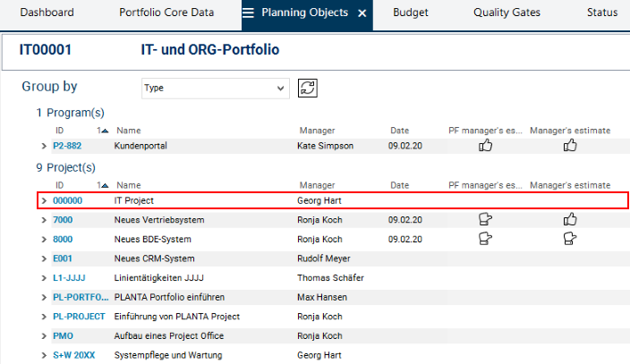Switch to the Budget tab
This screenshot has width=630, height=364.
click(410, 13)
